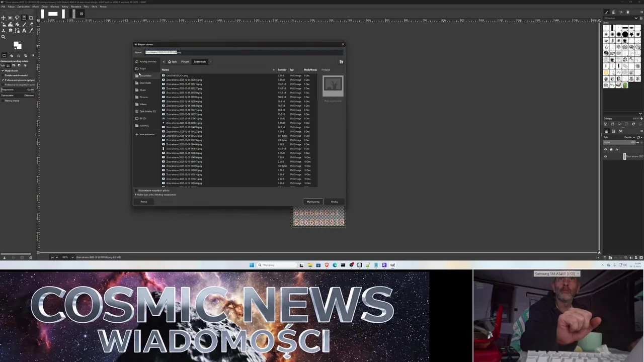Select the Paintbrush tool
Image resolution: width=644 pixels, height=362 pixels.
click(x=24, y=24)
